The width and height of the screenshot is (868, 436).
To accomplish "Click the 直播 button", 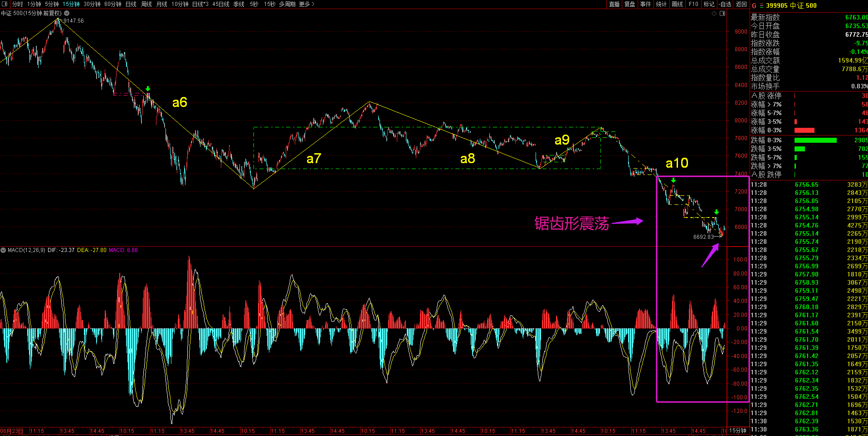I will 614,4.
